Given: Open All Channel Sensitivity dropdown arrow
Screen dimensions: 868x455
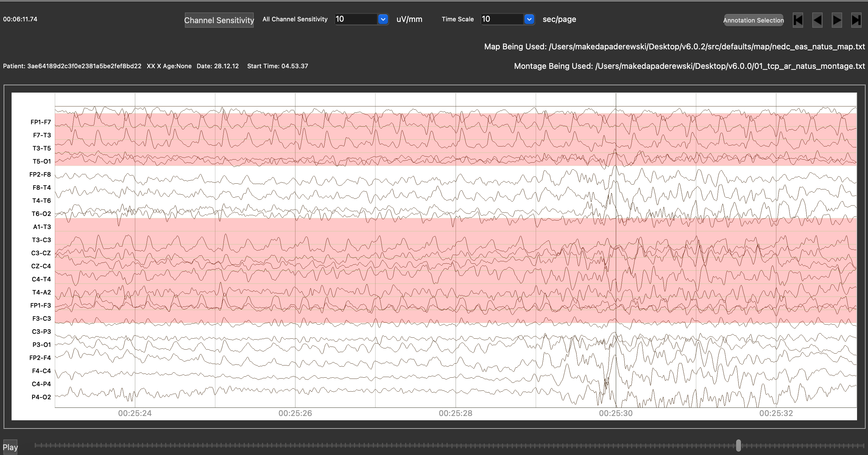Looking at the screenshot, I should click(383, 19).
